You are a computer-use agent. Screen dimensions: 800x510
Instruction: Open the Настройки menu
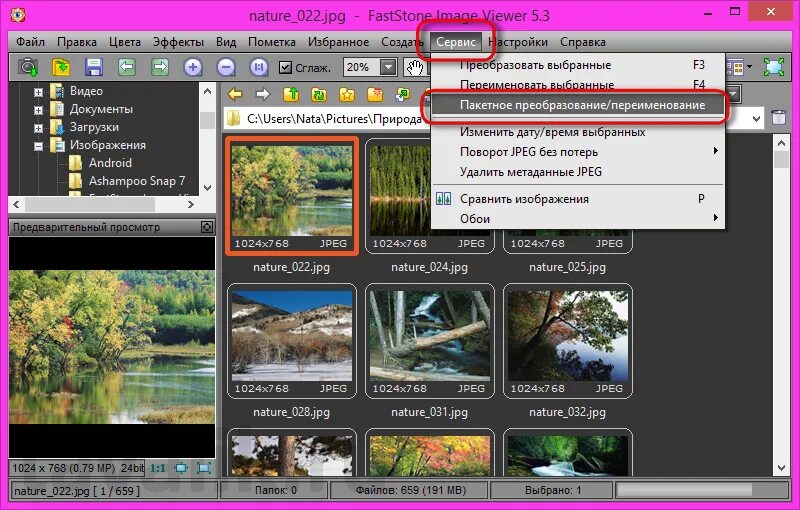[x=518, y=42]
